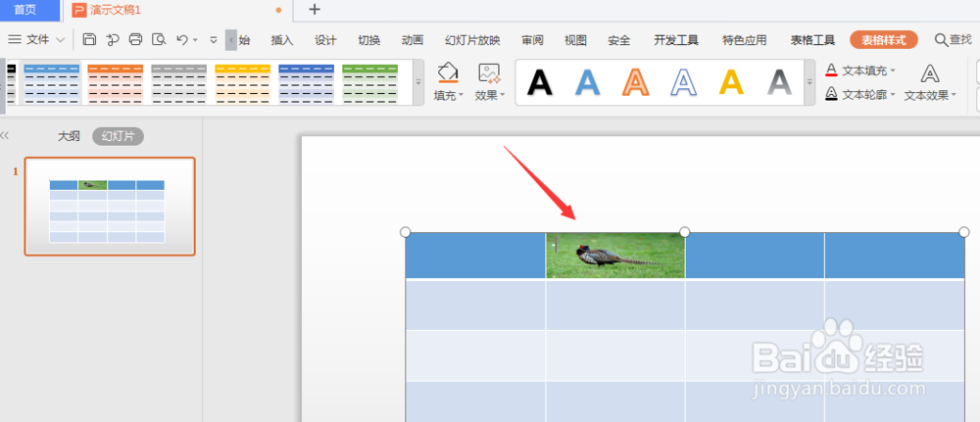Screen dimensions: 980x422
Task: Apply the green table style
Action: click(x=370, y=82)
